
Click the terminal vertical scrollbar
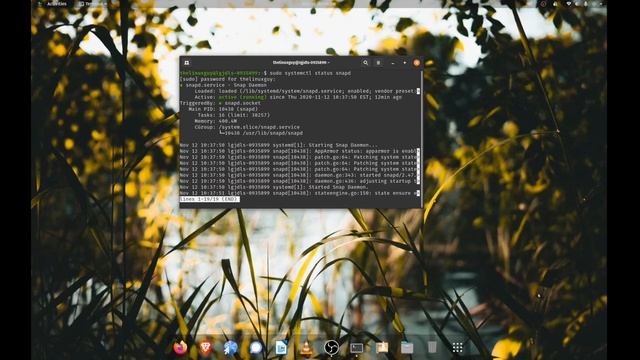[x=422, y=138]
